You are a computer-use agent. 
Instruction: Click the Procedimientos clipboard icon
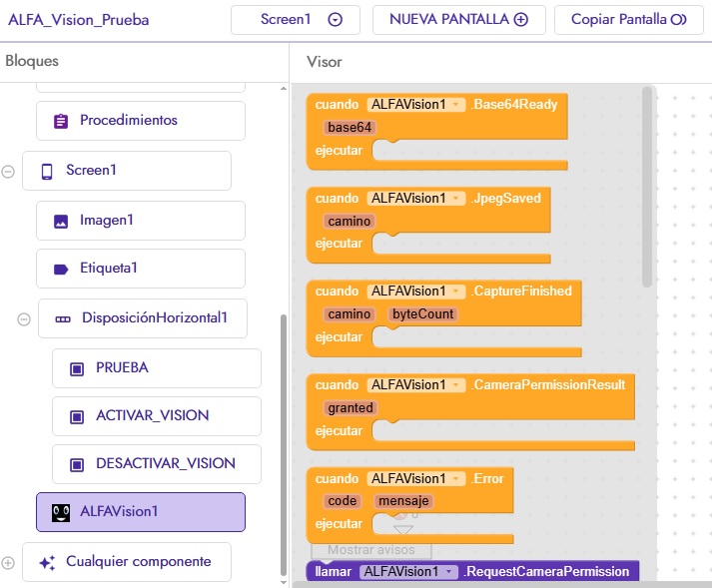click(x=61, y=121)
